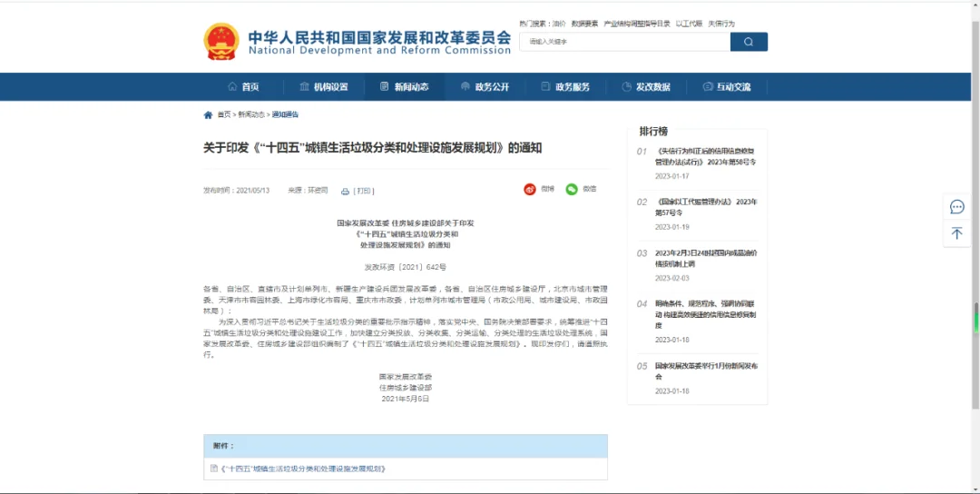
Task: Open the chat bubble floating button
Action: pyautogui.click(x=957, y=207)
